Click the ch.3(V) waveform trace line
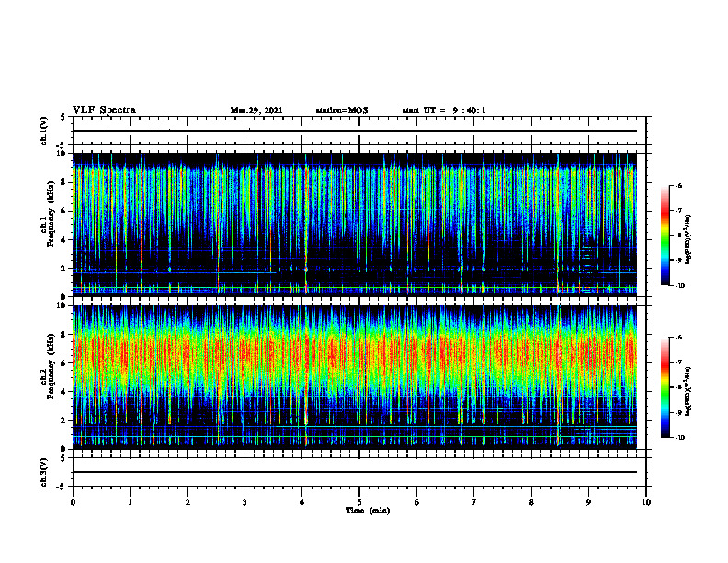Viewport: 728px width, 563px height. (355, 472)
